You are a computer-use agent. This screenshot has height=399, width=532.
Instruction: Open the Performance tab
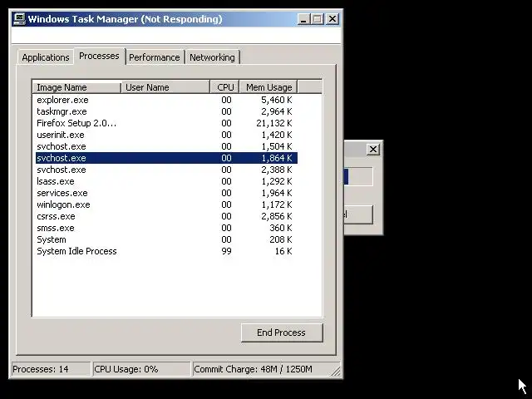(x=155, y=57)
